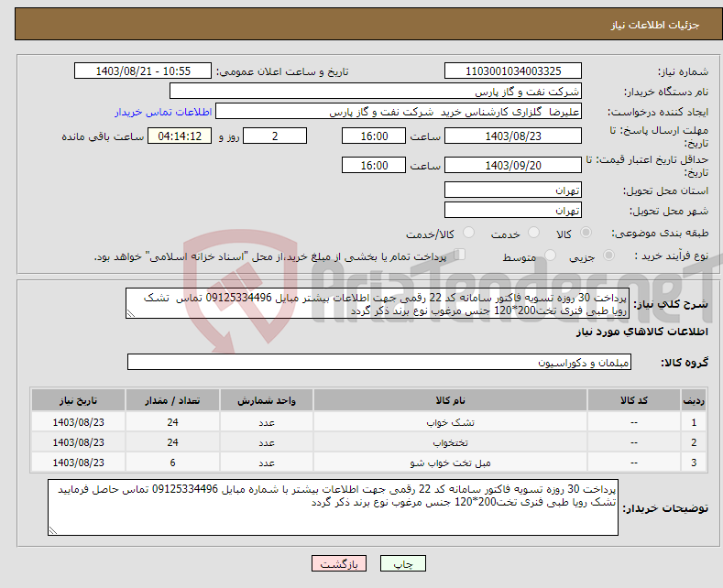The image size is (723, 588).
Task: Click the تاریخ نیاز column header
Action: (78, 400)
